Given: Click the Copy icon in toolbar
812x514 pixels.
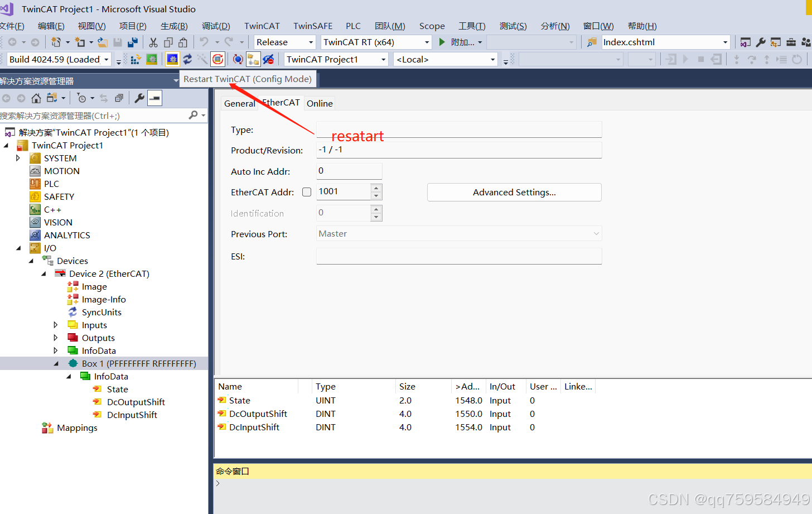Looking at the screenshot, I should (168, 42).
